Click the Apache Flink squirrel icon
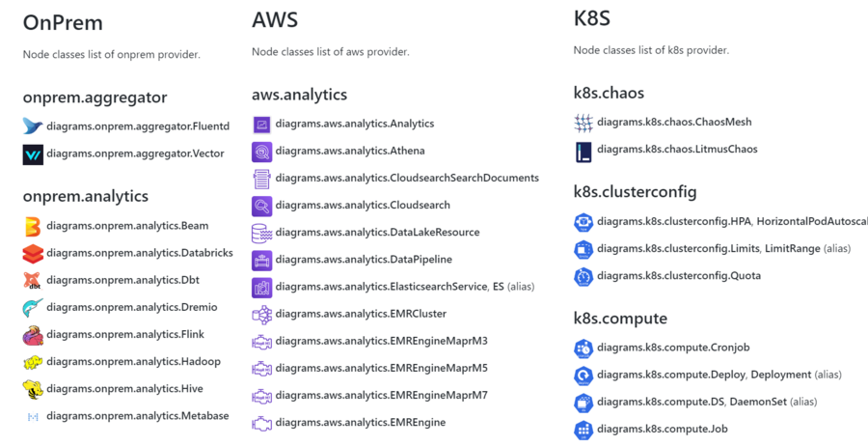The height and width of the screenshot is (446, 868). coord(33,335)
